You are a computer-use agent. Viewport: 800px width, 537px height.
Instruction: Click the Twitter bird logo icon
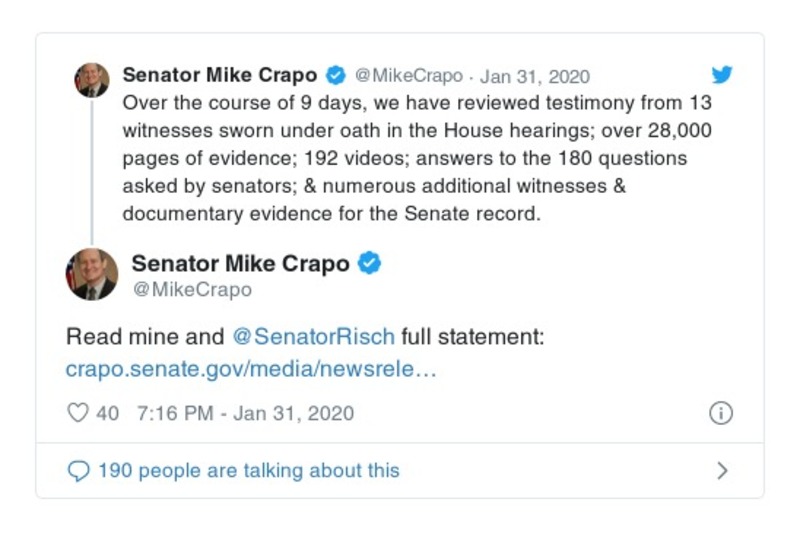click(722, 75)
